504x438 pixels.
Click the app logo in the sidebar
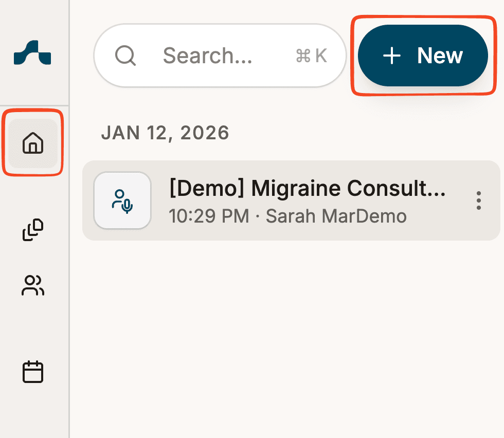(x=33, y=54)
